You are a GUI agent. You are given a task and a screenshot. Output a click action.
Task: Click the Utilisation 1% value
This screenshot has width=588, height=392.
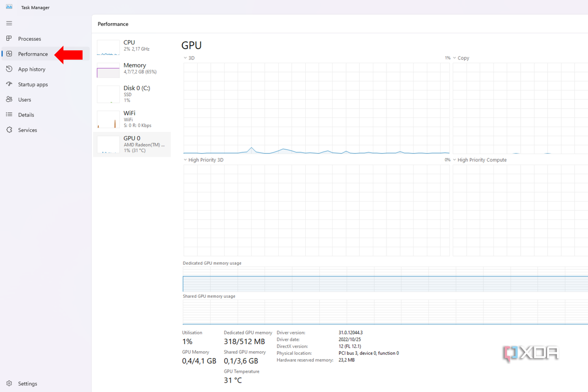(x=187, y=342)
